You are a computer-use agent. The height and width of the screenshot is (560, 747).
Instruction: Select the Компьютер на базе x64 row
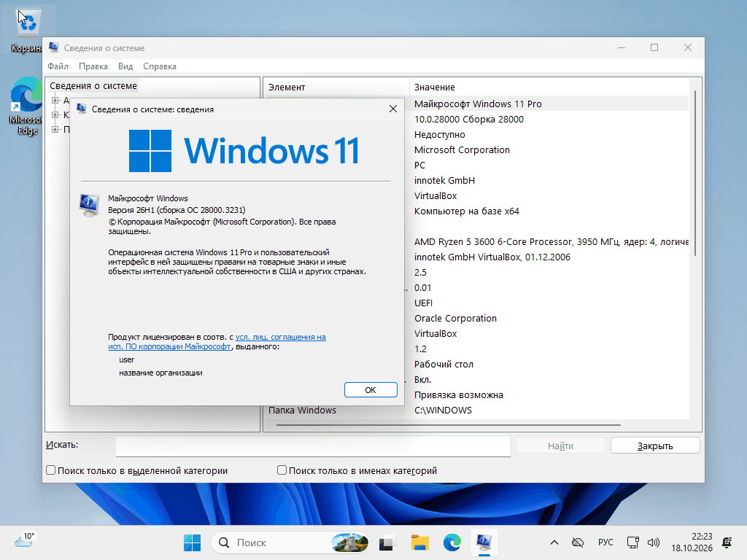click(x=466, y=211)
